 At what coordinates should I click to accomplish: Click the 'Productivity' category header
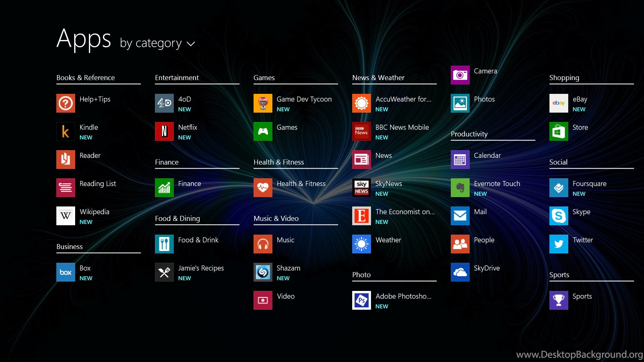pyautogui.click(x=469, y=134)
